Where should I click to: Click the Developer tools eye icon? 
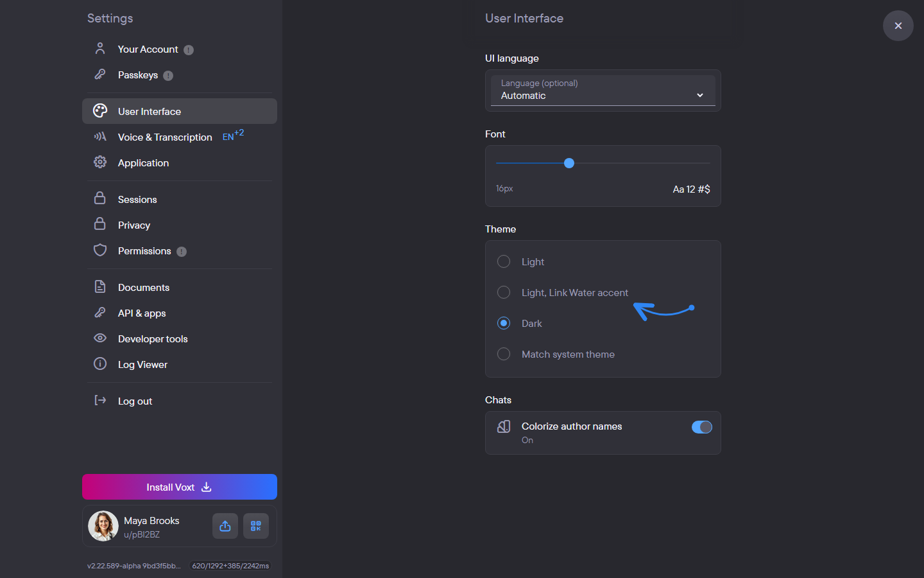pyautogui.click(x=100, y=338)
